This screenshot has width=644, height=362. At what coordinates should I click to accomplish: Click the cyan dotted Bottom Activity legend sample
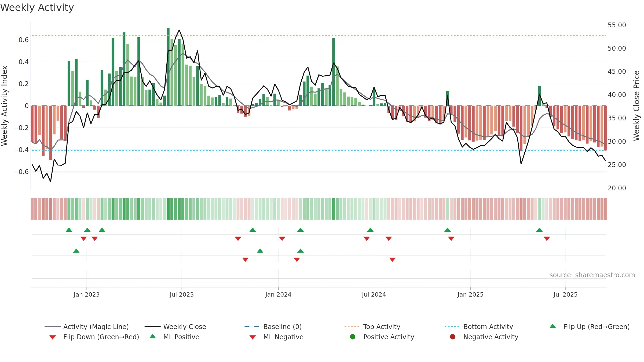click(452, 327)
